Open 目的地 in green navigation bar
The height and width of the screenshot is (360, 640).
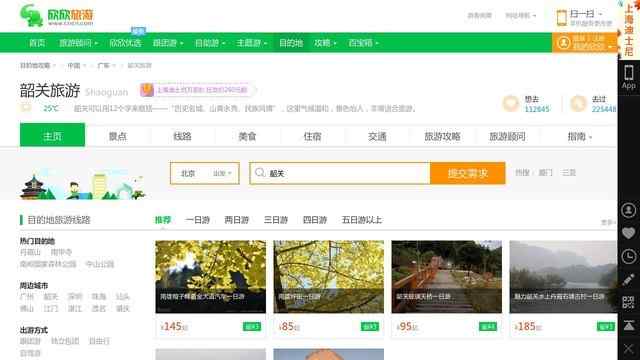coord(291,43)
